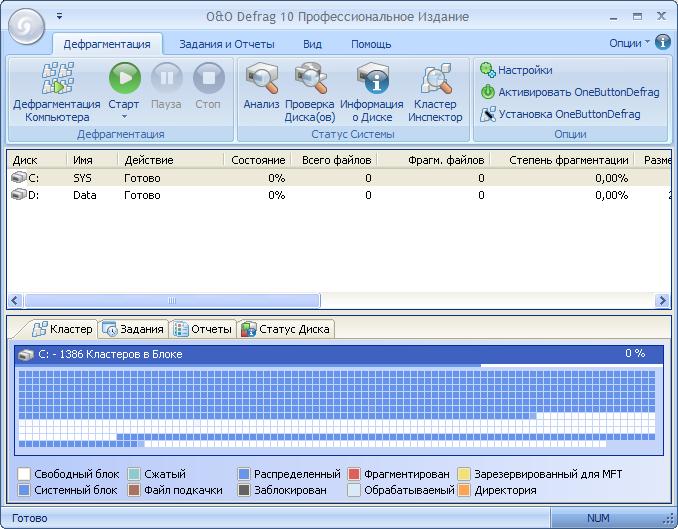The image size is (678, 529).
Task: Open the quick access toolbar dropdown arrow
Action: [x=59, y=16]
